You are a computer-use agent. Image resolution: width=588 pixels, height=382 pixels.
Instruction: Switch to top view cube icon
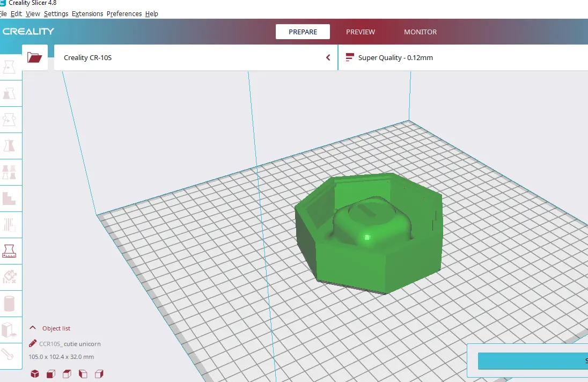[x=67, y=374]
